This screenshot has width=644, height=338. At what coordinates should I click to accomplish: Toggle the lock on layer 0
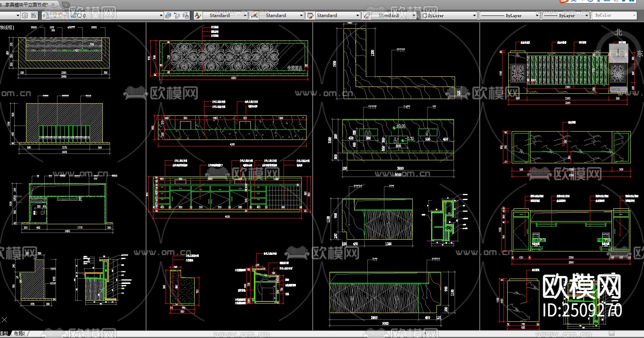[74, 16]
